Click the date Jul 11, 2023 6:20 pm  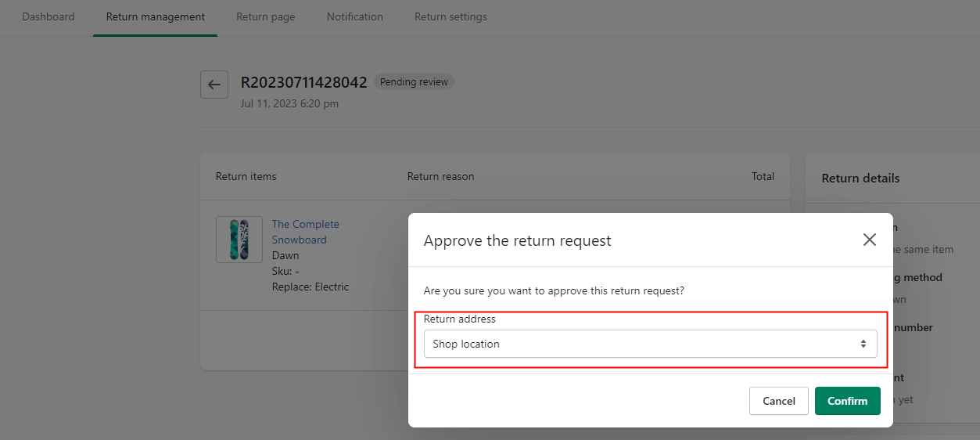click(289, 103)
